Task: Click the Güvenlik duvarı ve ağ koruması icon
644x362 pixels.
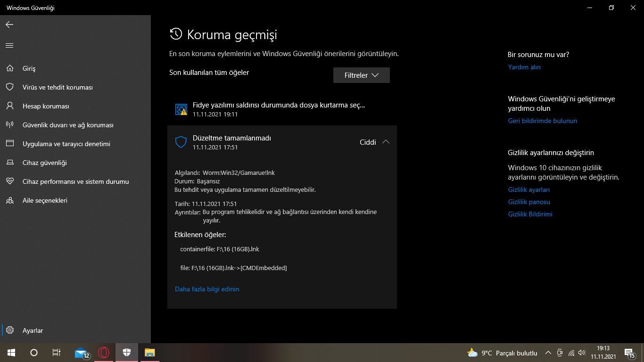Action: 9,125
